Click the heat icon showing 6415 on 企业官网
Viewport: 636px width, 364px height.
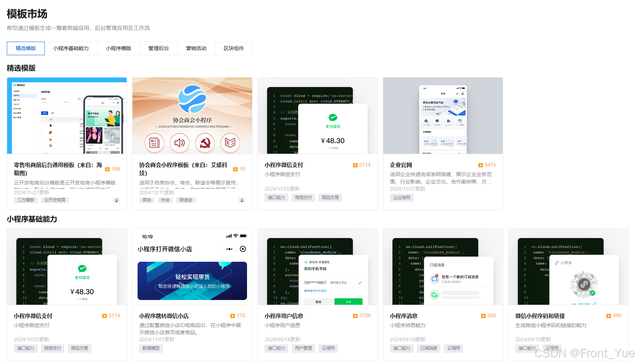[480, 165]
